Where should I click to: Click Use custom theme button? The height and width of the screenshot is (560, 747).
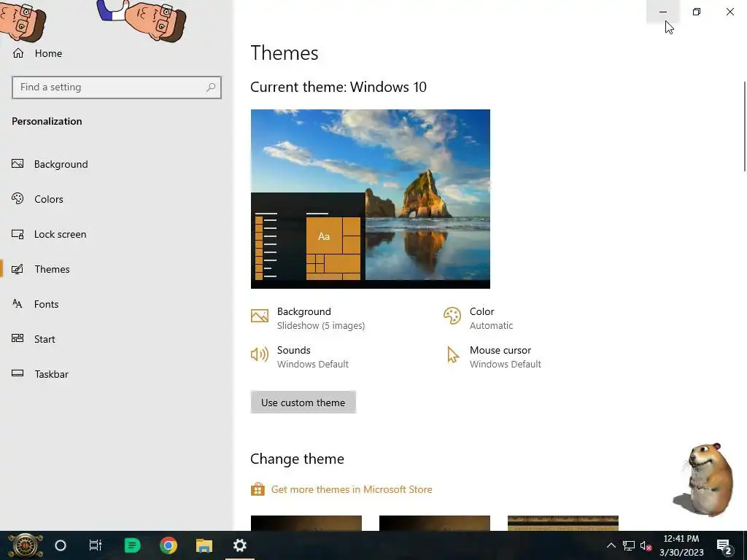(x=303, y=402)
